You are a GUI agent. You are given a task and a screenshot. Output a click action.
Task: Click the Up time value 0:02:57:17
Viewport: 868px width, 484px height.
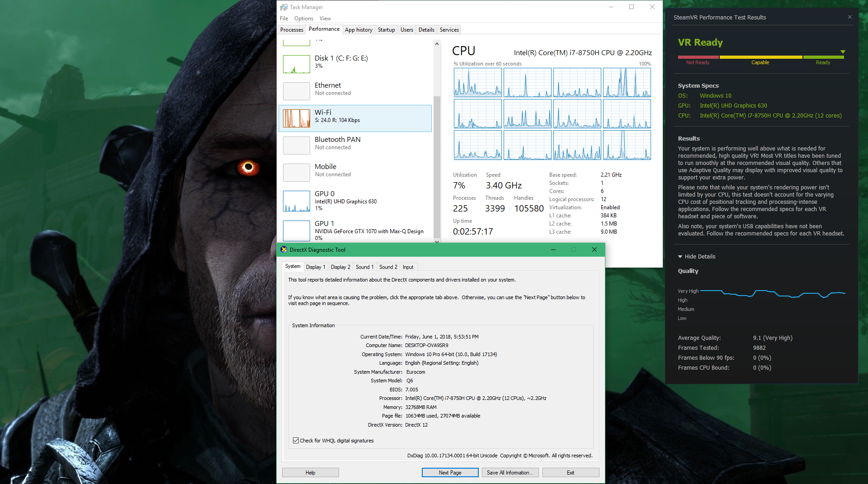tap(473, 231)
